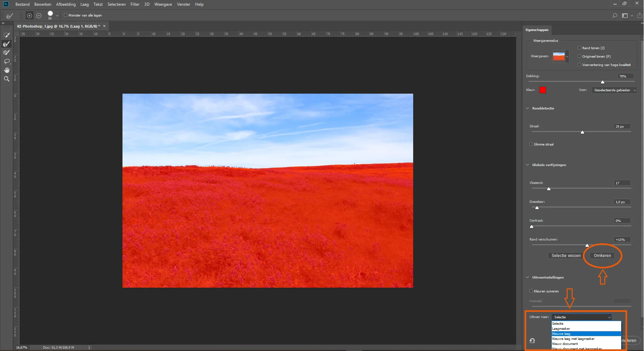Open the Uitvoer naar Selectie dropdown
The height and width of the screenshot is (351, 644).
click(x=582, y=317)
